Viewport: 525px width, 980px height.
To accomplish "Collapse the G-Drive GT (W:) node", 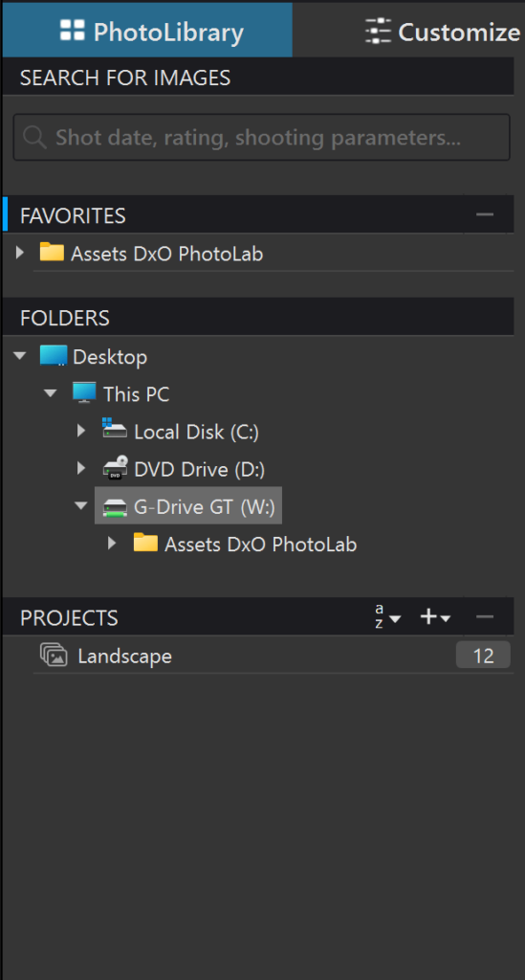I will tap(80, 505).
